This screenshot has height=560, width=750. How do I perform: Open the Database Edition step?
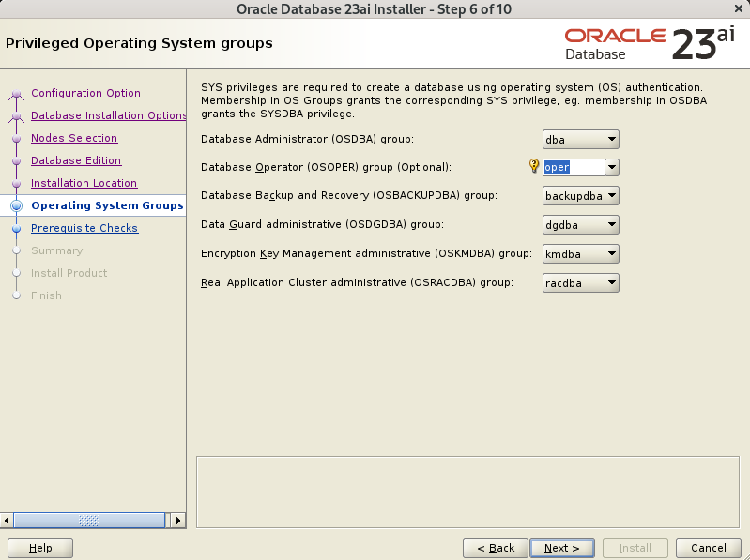point(76,160)
